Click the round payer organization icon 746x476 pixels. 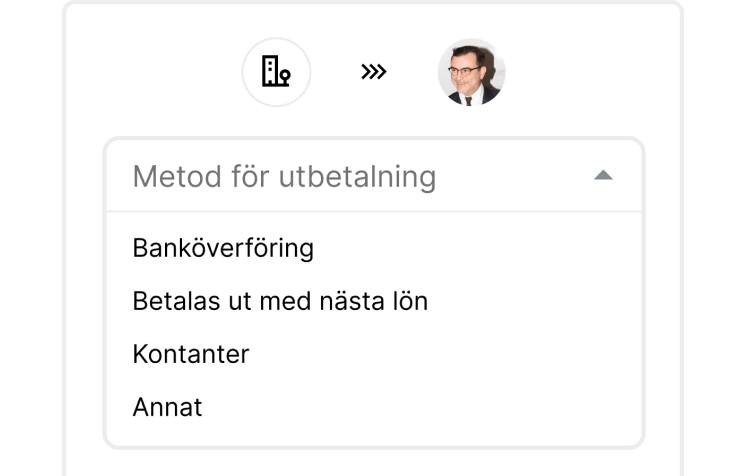click(276, 72)
